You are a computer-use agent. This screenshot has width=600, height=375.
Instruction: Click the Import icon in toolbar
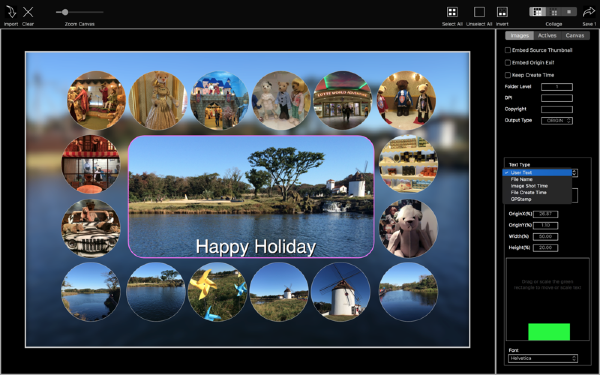coord(11,12)
